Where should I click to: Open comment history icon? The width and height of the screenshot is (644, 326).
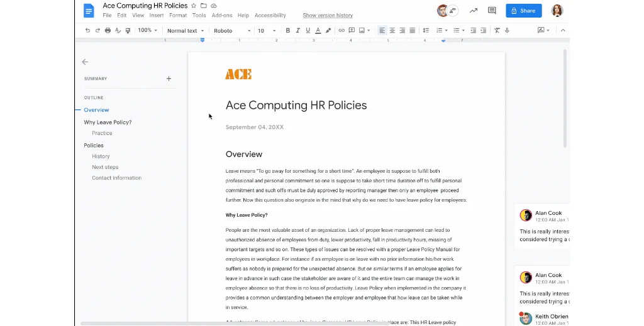coord(492,11)
